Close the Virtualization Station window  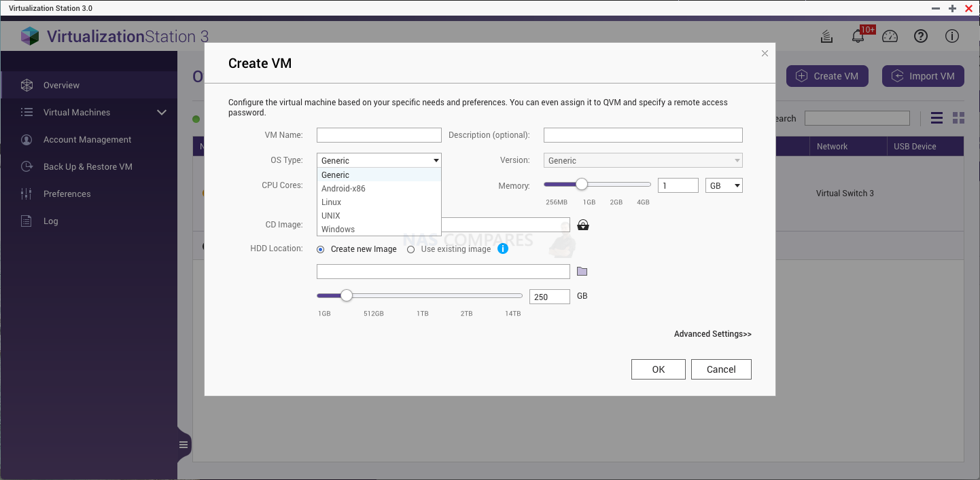[969, 9]
